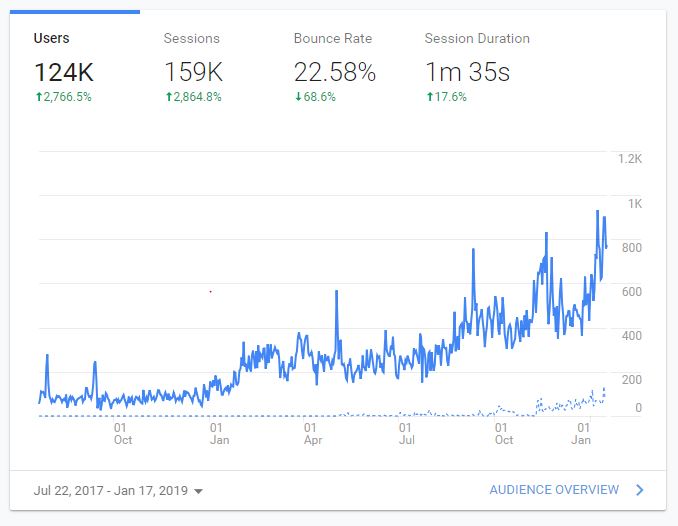Click the 1m 35s duration value
The height and width of the screenshot is (526, 678).
[x=467, y=72]
